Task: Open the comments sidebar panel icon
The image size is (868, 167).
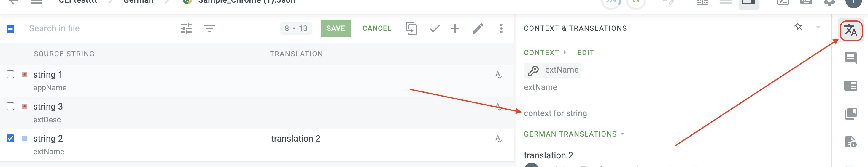Action: pyautogui.click(x=850, y=58)
